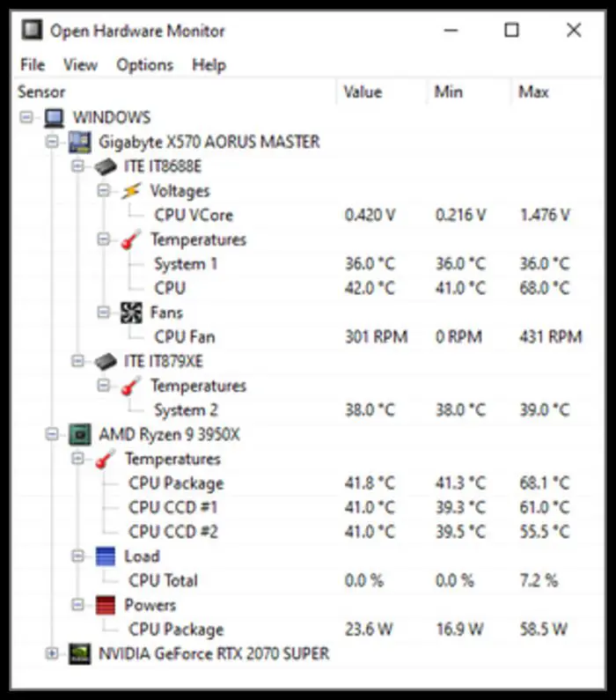Click the Fans fan icon
The image size is (616, 700).
tap(131, 313)
